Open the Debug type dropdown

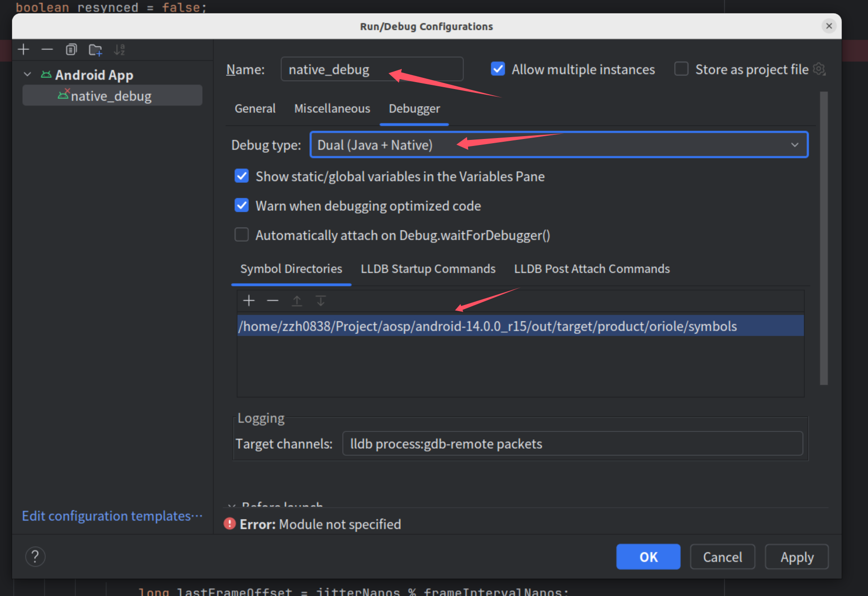point(559,145)
